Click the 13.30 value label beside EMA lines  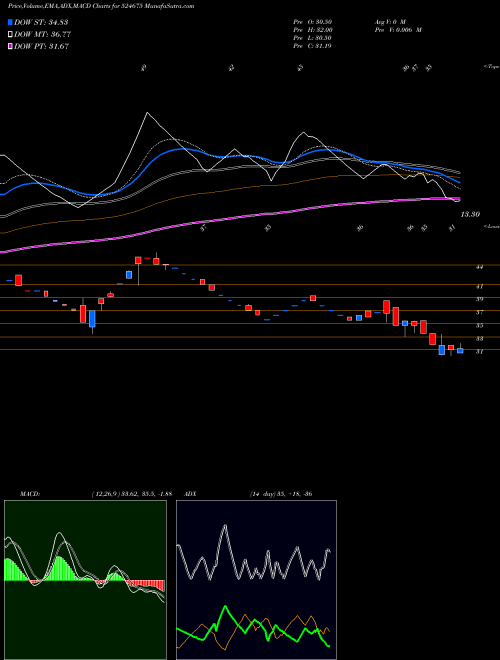(470, 215)
